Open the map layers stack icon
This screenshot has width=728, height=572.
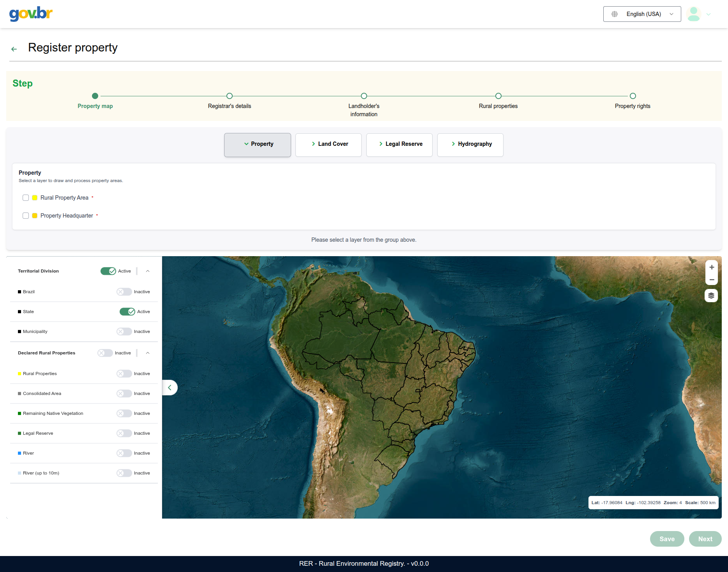click(711, 296)
